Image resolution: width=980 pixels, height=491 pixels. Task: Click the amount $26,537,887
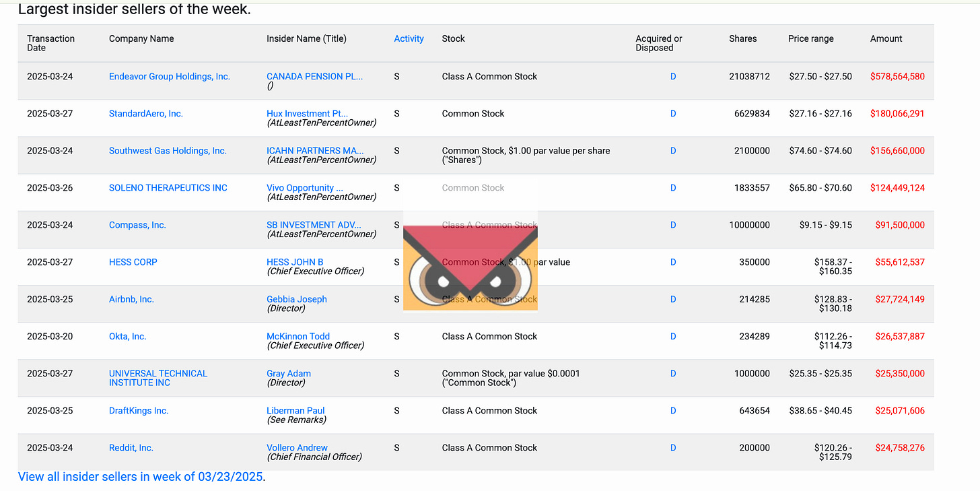(x=900, y=336)
